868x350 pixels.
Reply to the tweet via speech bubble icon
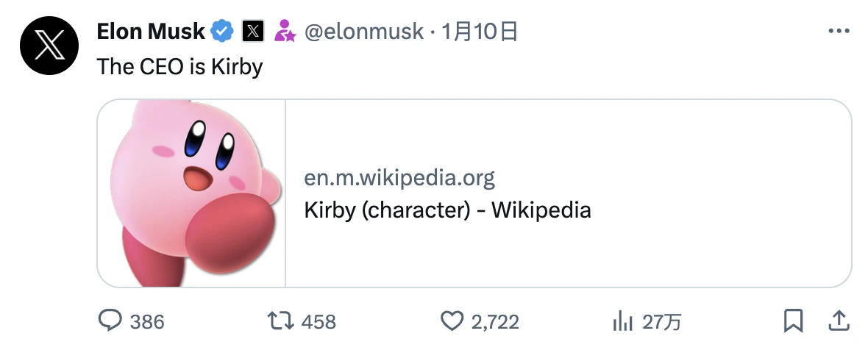point(110,321)
